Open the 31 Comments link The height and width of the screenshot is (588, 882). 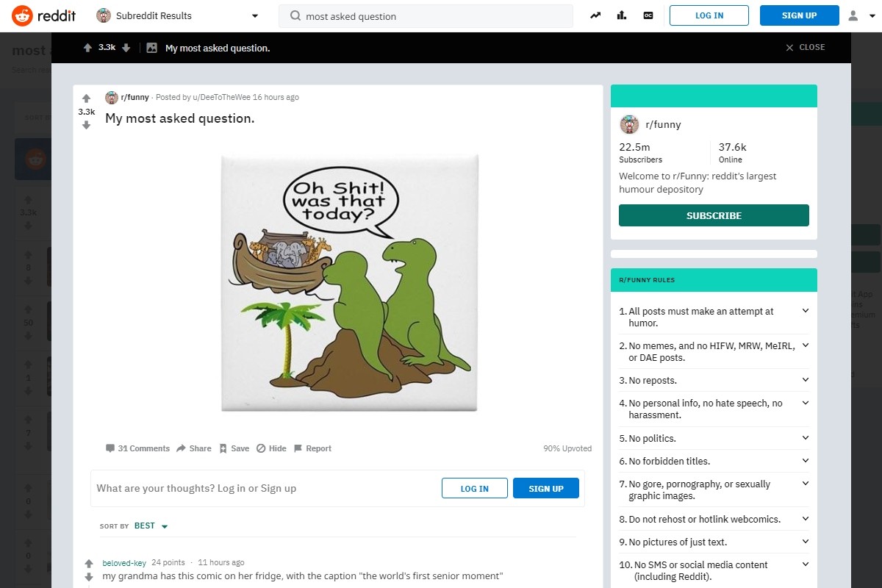pos(137,448)
